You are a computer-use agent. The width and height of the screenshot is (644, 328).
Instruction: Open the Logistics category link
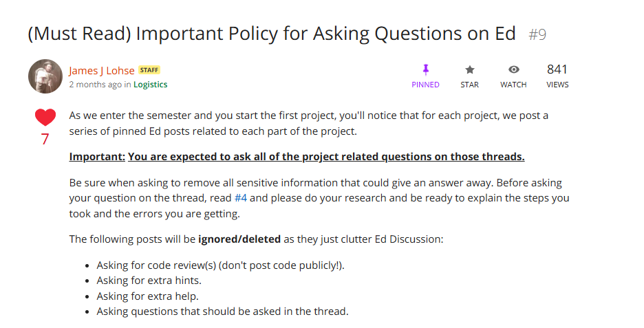pyautogui.click(x=150, y=85)
